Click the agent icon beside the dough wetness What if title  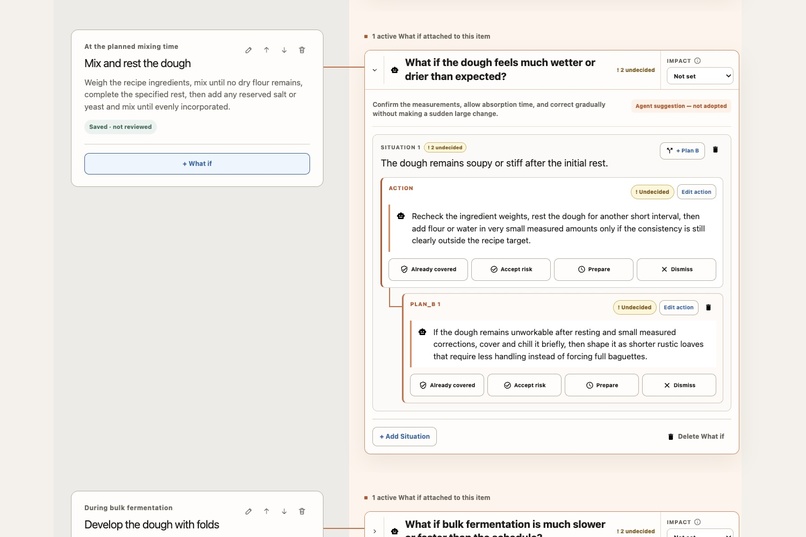point(394,70)
